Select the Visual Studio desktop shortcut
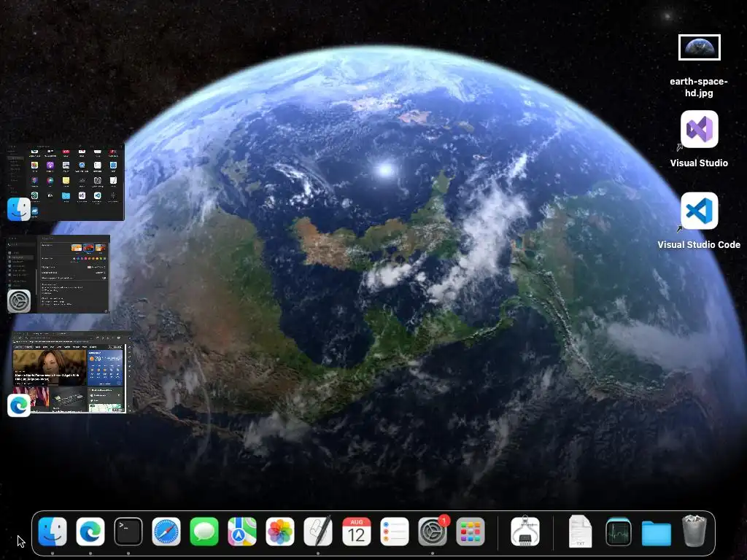 [x=699, y=139]
